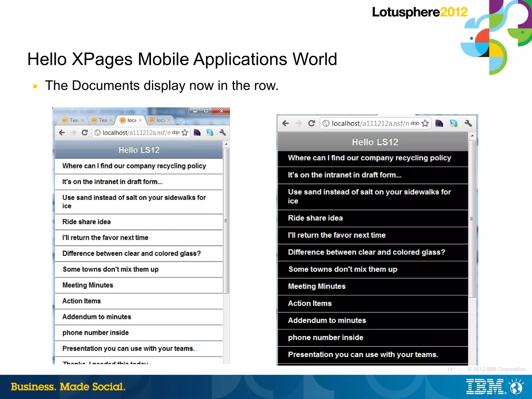Open the wrench settings menu in the right browser

click(468, 123)
